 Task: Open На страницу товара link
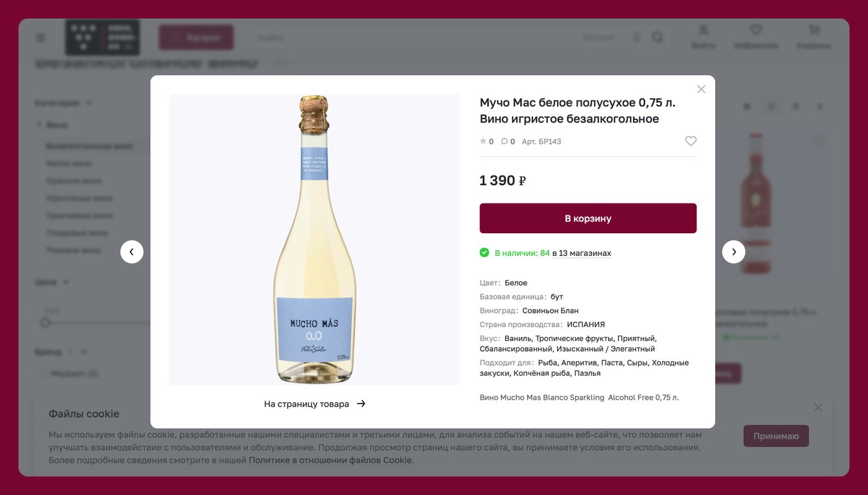pyautogui.click(x=315, y=404)
